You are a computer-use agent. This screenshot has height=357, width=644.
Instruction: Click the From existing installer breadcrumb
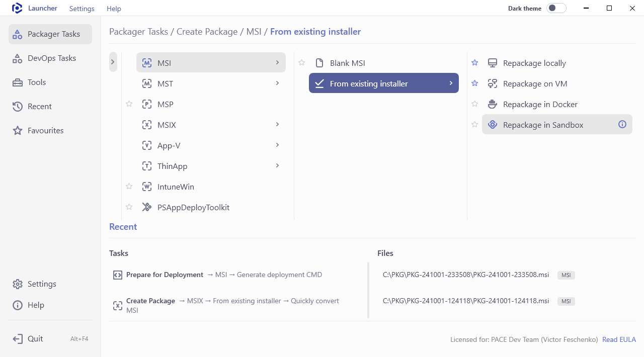(x=315, y=32)
